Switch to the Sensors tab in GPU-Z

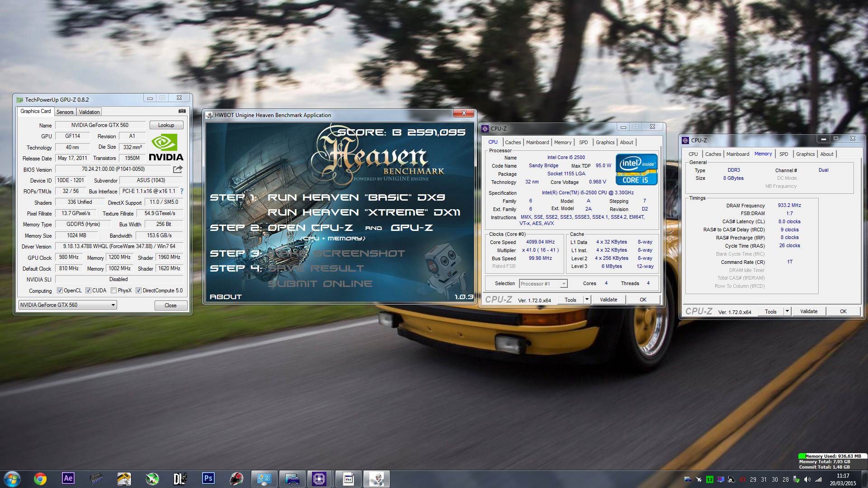[65, 112]
